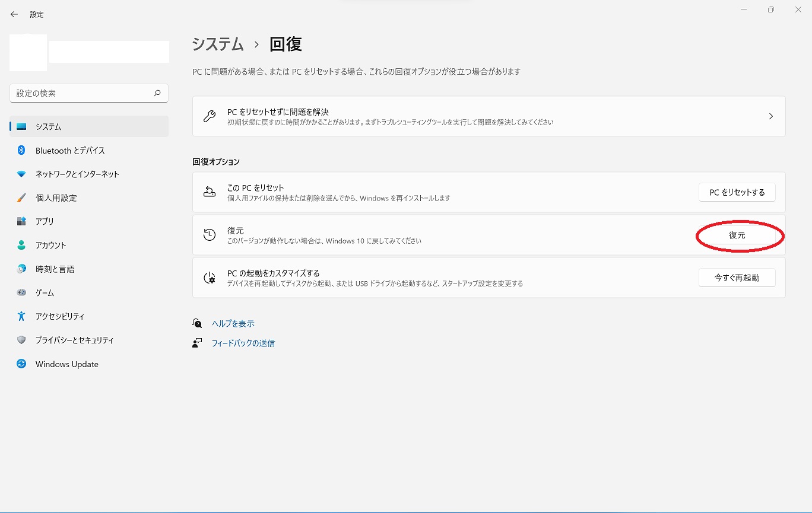The width and height of the screenshot is (812, 513).
Task: Expand the PC をリセットせずに問題を解決 chevron
Action: click(770, 116)
